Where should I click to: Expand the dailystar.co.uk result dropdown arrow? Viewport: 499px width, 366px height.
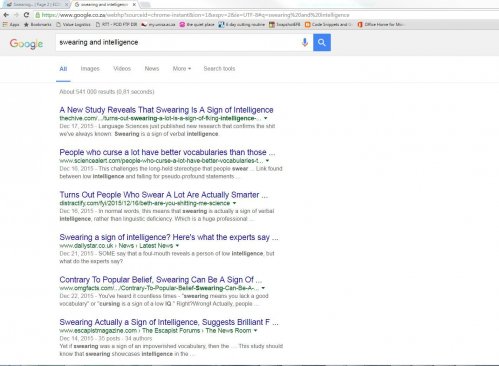click(177, 246)
